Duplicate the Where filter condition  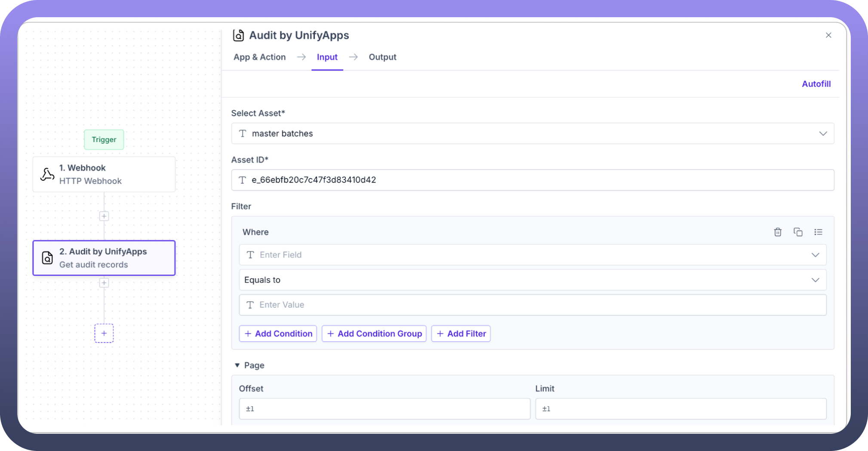tap(798, 232)
